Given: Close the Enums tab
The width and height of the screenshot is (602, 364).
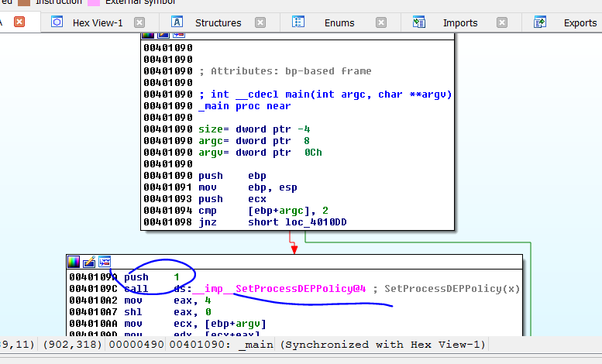Looking at the screenshot, I should pyautogui.click(x=381, y=22).
